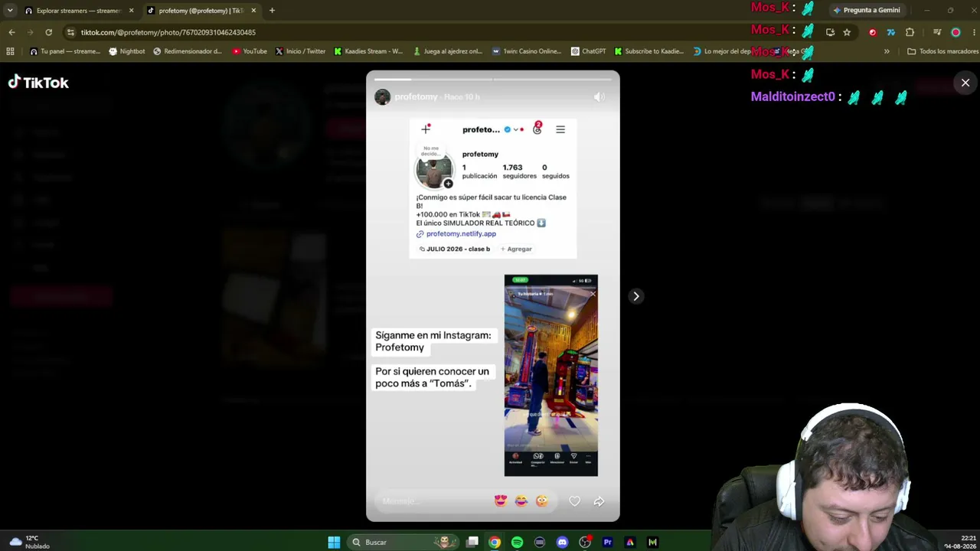Expand the hidden bookmarks overflow chevron
This screenshot has height=551, width=980.
click(x=887, y=51)
